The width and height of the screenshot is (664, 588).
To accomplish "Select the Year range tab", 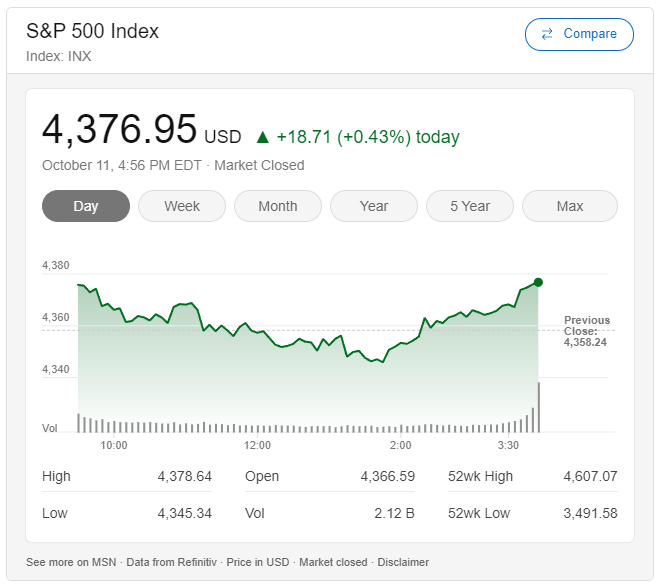I will pos(374,206).
